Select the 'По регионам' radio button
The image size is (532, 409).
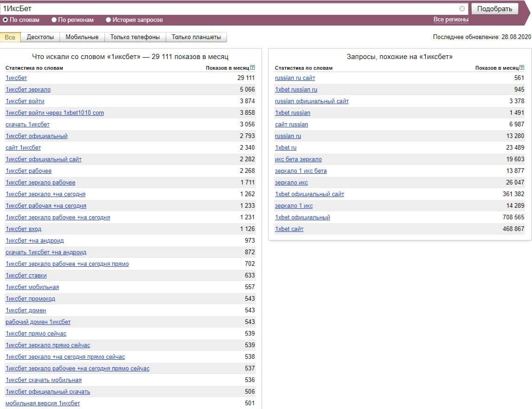pyautogui.click(x=54, y=20)
